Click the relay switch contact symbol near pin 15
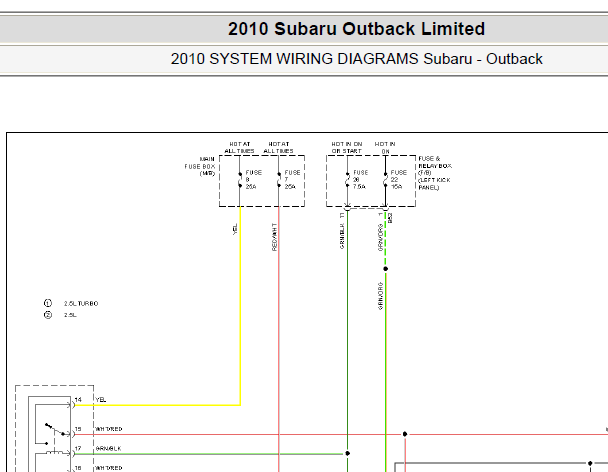Screen dimensions: 608x472 click(54, 429)
